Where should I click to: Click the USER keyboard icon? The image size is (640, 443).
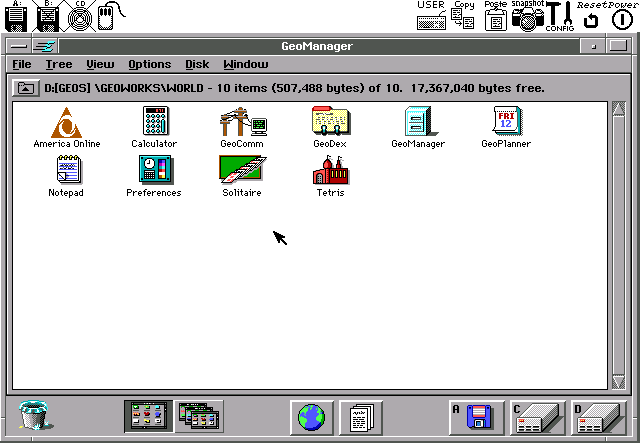[x=431, y=16]
